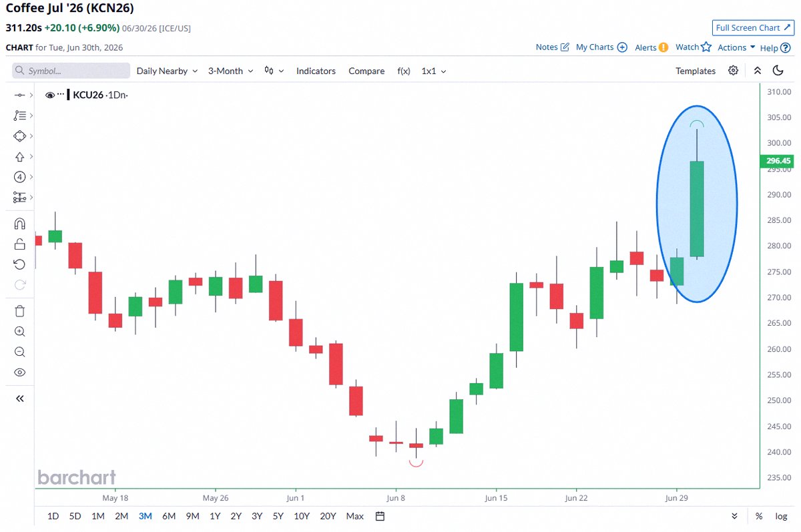Select the 5Y range
The height and width of the screenshot is (532, 801).
pos(278,516)
